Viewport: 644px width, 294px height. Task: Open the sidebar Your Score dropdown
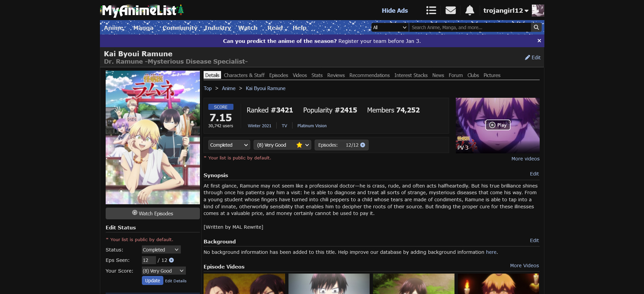click(x=163, y=271)
